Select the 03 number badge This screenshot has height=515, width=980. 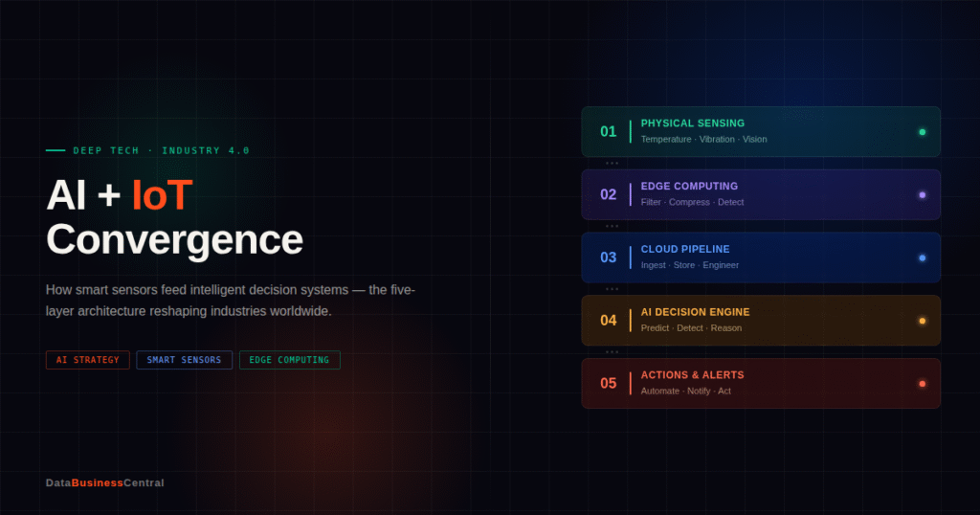[x=608, y=257]
